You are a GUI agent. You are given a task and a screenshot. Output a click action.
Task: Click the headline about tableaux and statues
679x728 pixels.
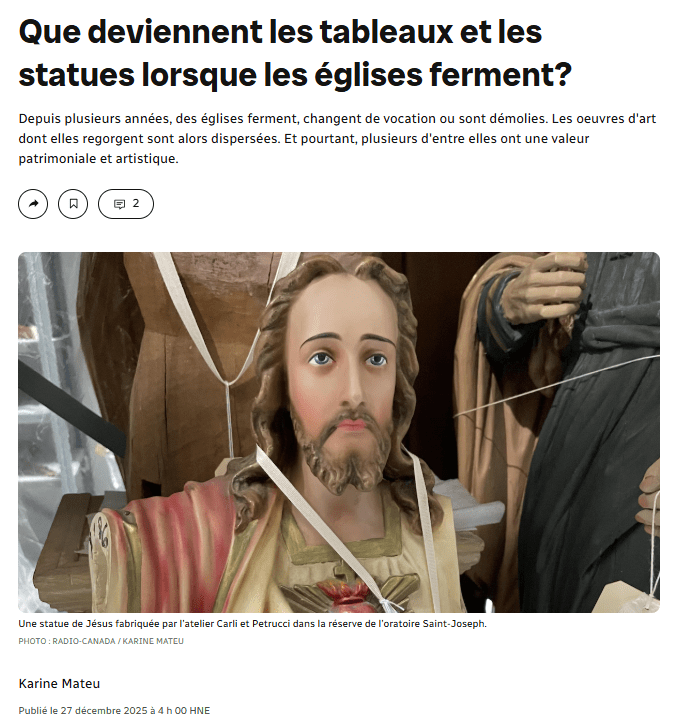pyautogui.click(x=295, y=53)
